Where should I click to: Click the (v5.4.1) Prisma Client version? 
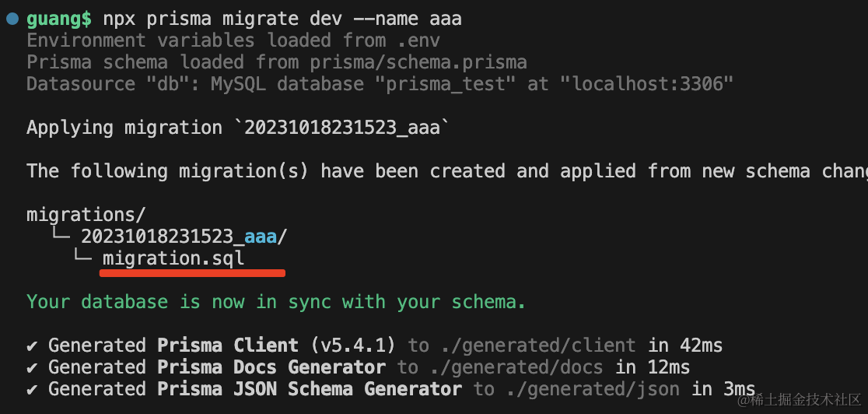tap(353, 346)
